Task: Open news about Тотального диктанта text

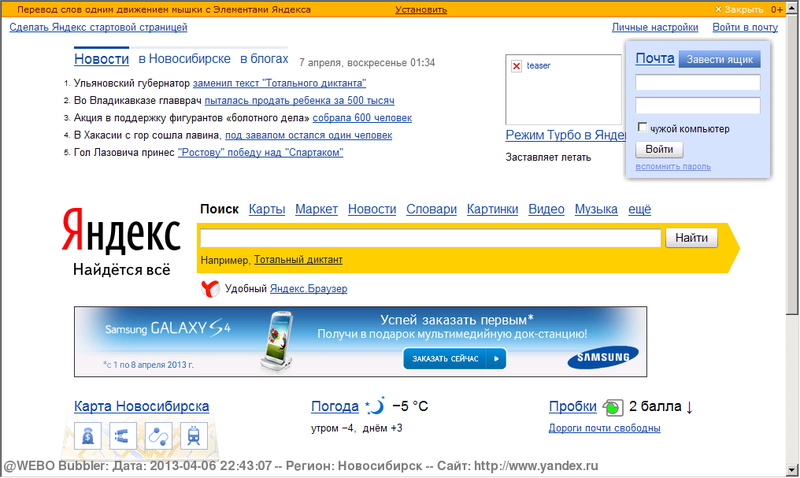Action: click(279, 83)
